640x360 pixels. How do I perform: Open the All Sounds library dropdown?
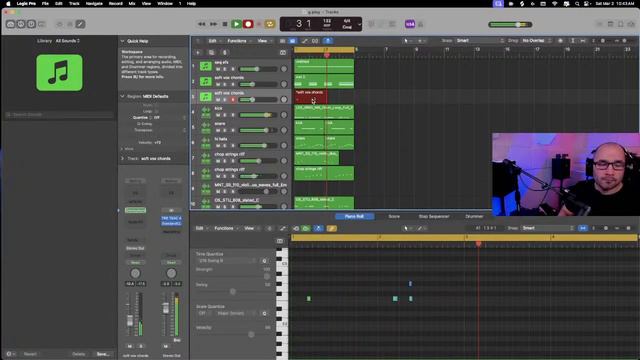67,41
